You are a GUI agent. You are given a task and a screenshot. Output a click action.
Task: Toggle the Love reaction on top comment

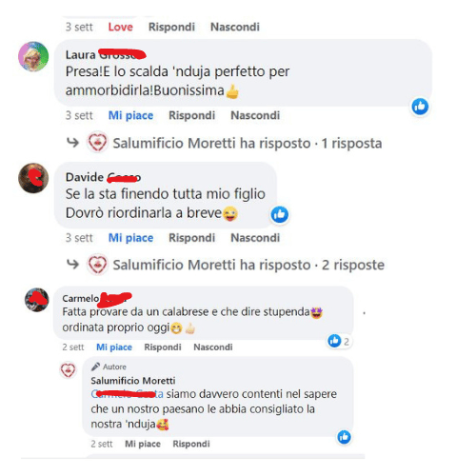tap(121, 27)
